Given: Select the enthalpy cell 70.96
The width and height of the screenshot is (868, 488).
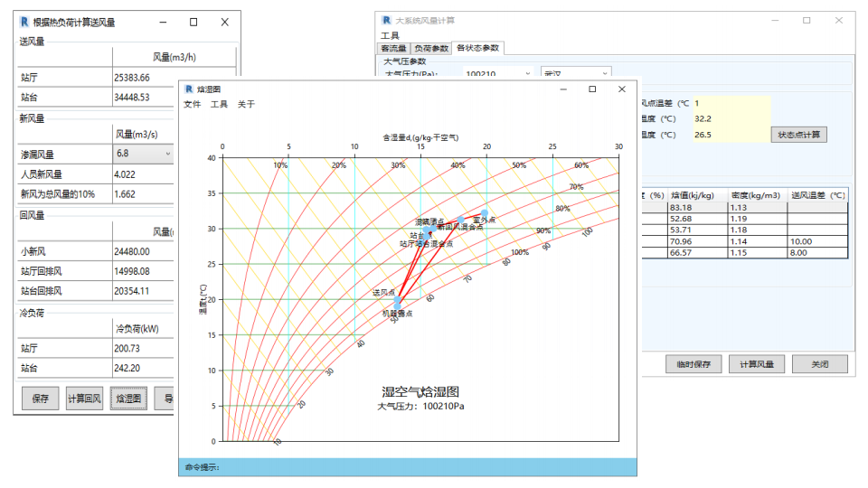Looking at the screenshot, I should pos(697,241).
